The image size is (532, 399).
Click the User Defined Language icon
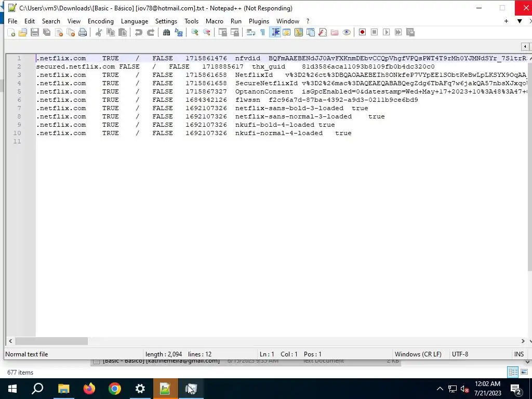287,32
